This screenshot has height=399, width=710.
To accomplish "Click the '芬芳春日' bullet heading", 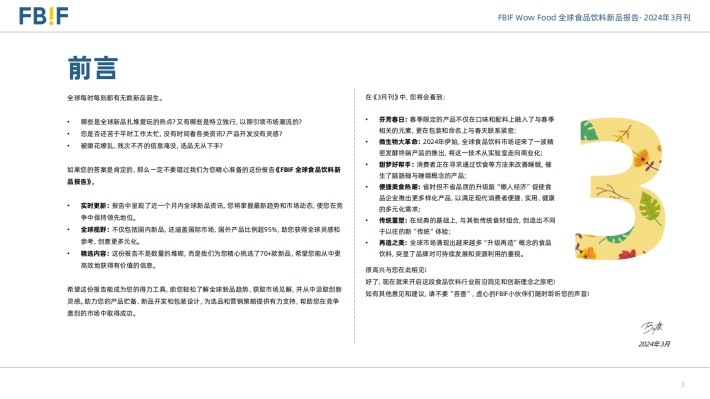I will 393,120.
